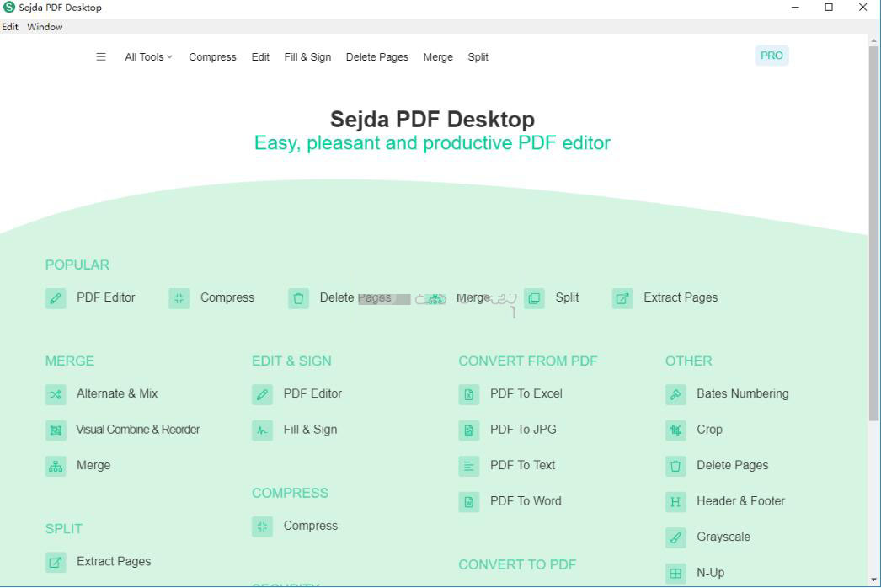Click the N-Up grid icon
881x588 pixels.
[x=676, y=574]
